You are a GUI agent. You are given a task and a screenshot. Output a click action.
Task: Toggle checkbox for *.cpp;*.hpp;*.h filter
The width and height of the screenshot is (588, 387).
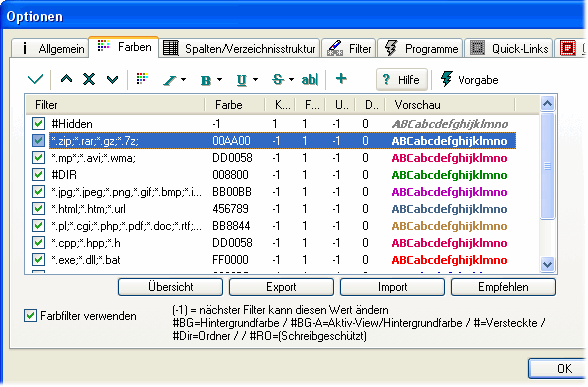(38, 243)
